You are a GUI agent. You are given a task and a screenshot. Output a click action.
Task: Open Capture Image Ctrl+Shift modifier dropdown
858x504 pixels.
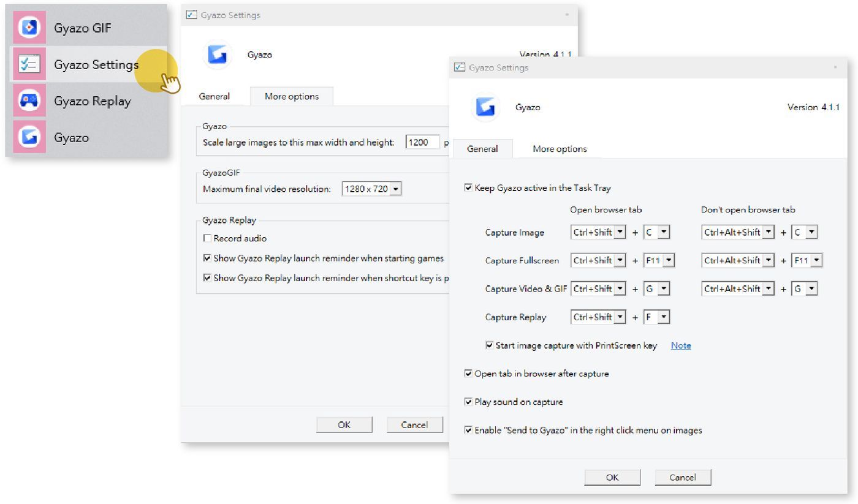(x=598, y=232)
